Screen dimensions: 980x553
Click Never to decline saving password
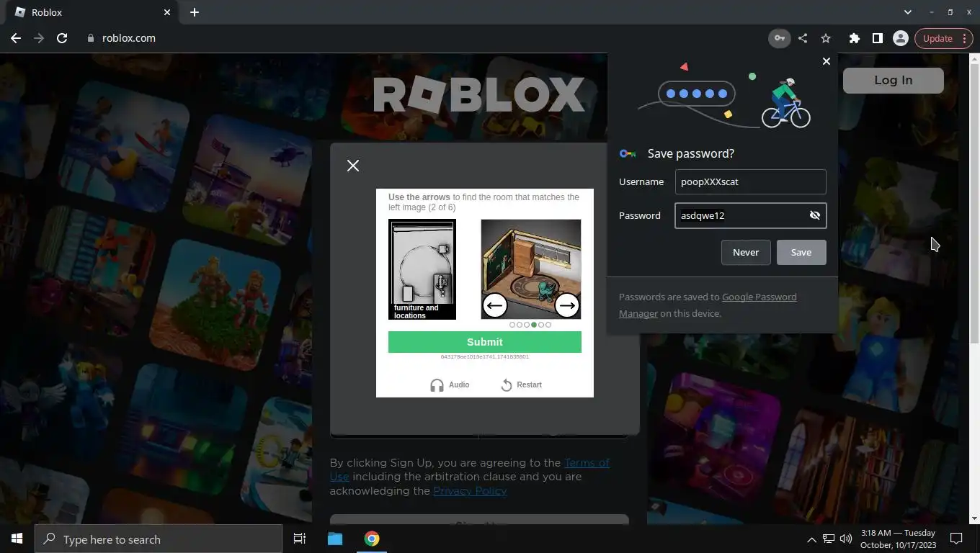tap(746, 252)
